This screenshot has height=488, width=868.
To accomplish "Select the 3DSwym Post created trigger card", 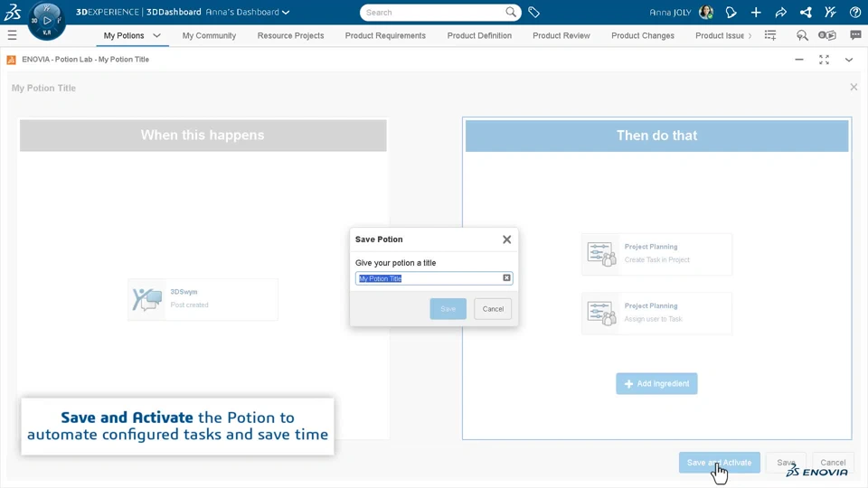I will [x=203, y=299].
